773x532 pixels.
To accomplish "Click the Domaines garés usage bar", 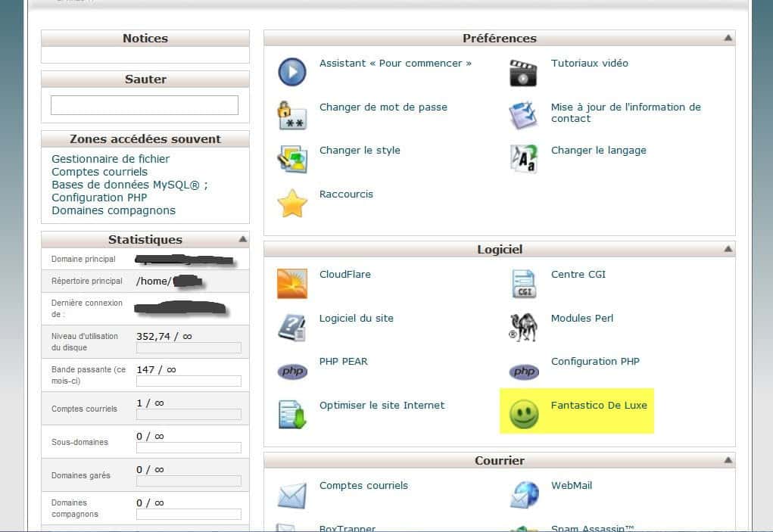I will tap(189, 481).
